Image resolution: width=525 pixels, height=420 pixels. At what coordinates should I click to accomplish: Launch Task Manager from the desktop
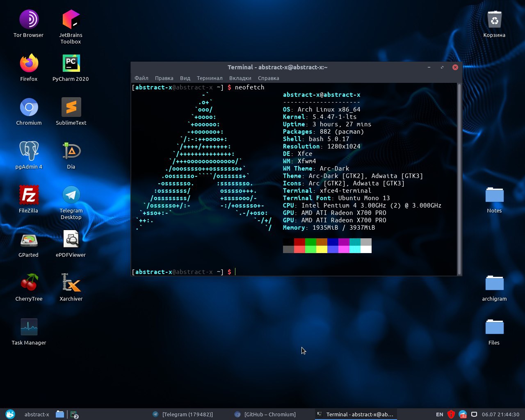click(x=29, y=332)
